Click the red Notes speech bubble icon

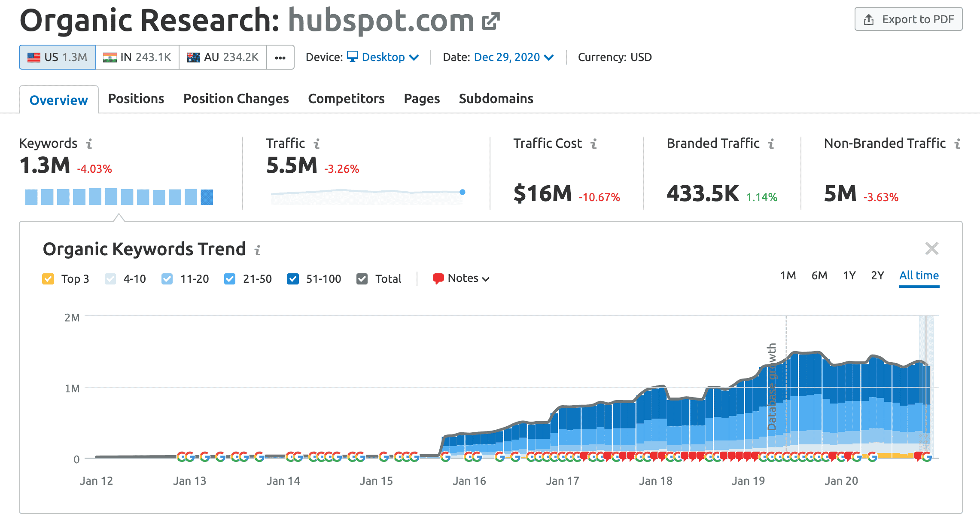[438, 278]
